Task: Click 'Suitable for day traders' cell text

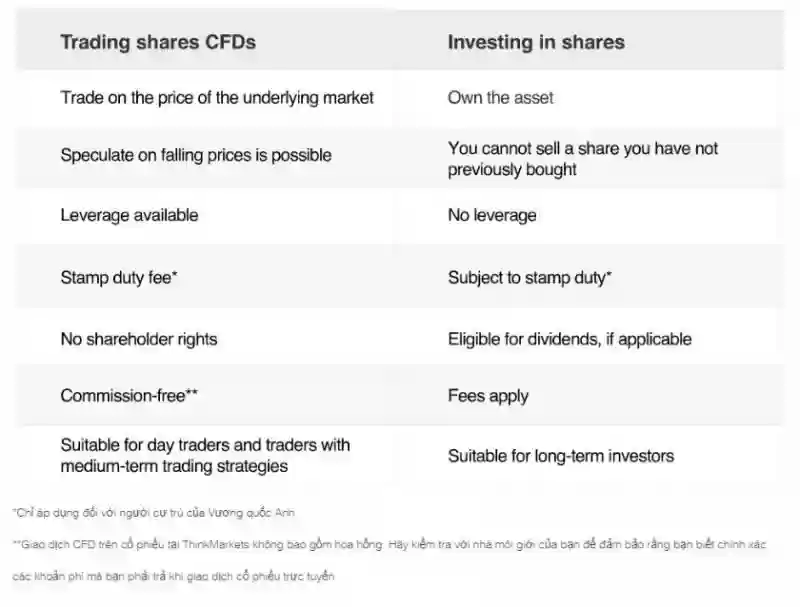Action: [x=205, y=456]
